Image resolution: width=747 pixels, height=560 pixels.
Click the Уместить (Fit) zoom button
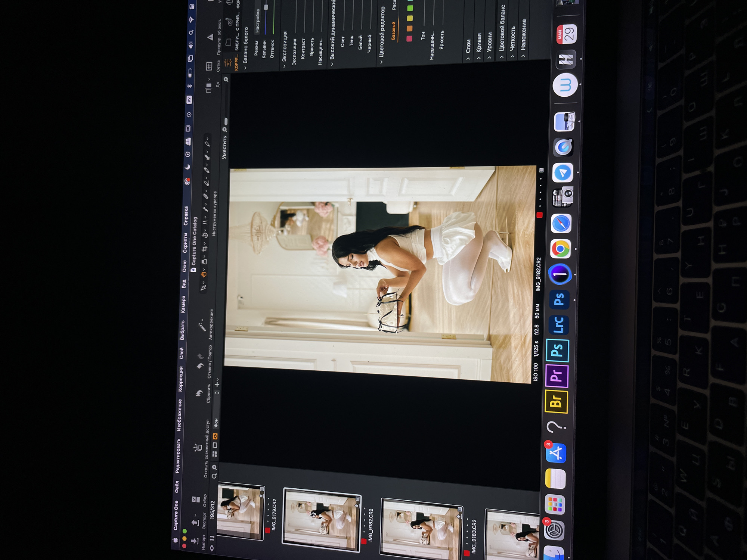click(x=224, y=147)
